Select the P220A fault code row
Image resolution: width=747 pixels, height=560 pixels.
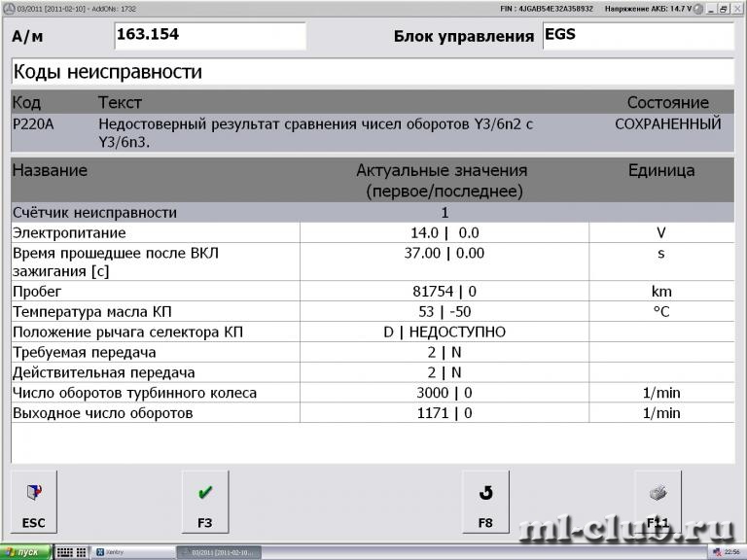click(373, 133)
